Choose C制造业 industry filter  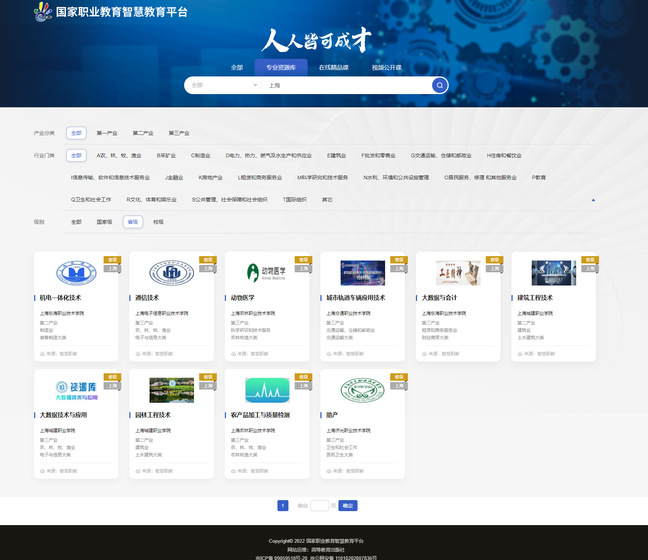click(x=199, y=155)
